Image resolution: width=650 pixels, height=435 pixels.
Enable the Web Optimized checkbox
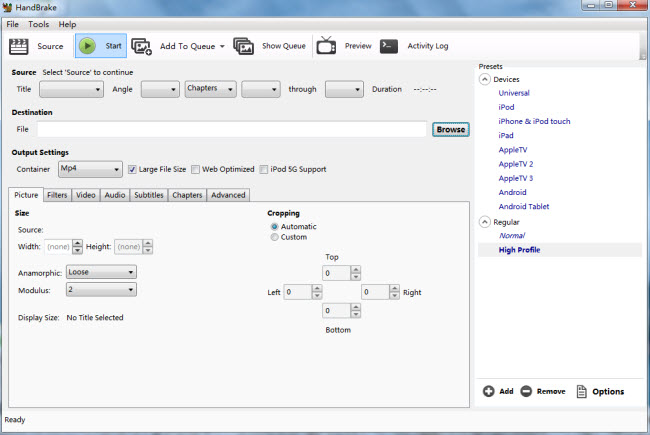196,169
